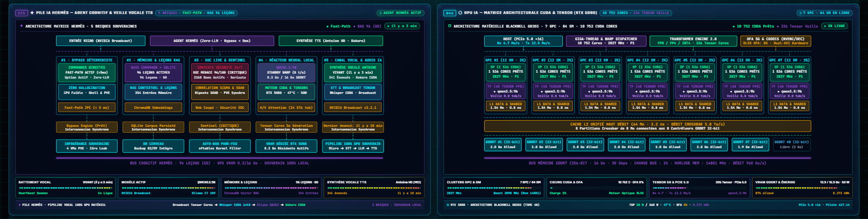Click the TF 48 TENSOR FP8 box under GPC #3

[600, 91]
